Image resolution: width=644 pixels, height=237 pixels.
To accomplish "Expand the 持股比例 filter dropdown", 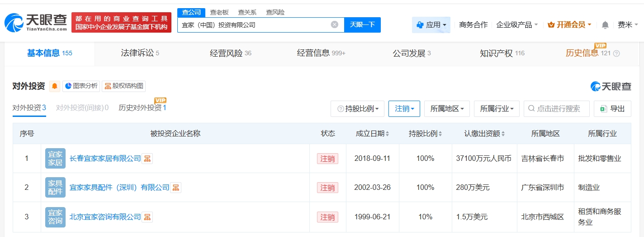I will (358, 109).
